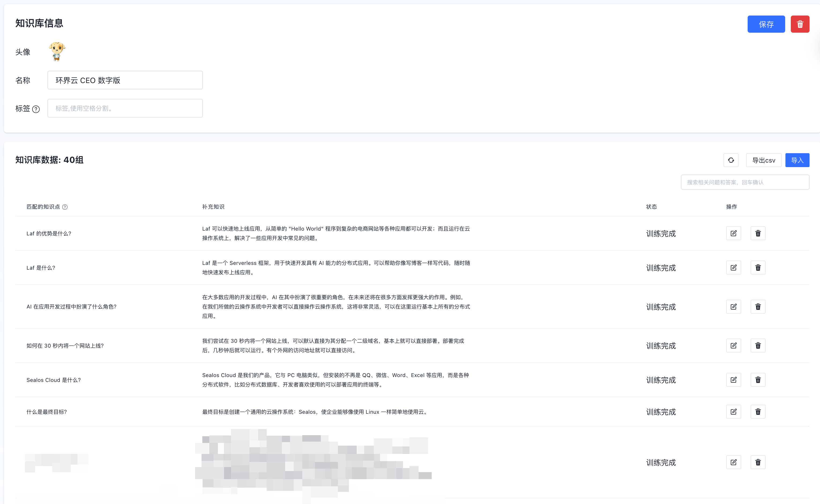Edit the "Laf 是什么?" row

pos(733,268)
